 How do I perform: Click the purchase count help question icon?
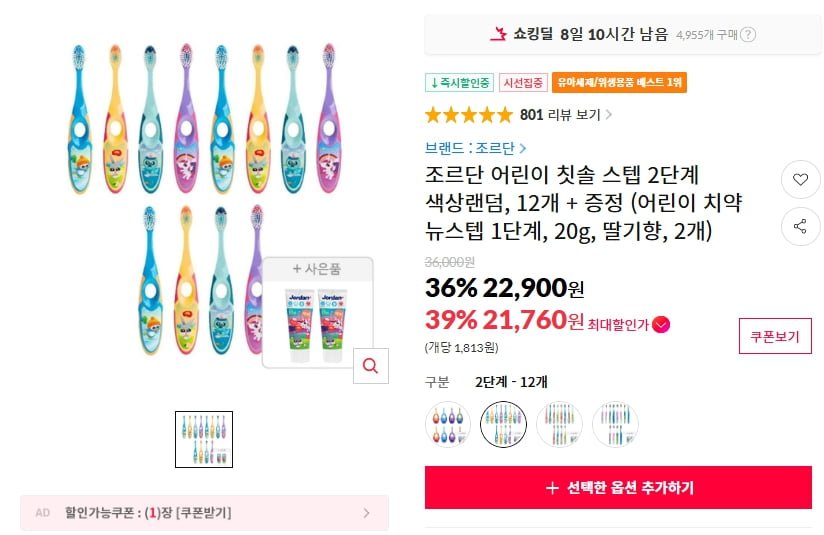tap(748, 34)
